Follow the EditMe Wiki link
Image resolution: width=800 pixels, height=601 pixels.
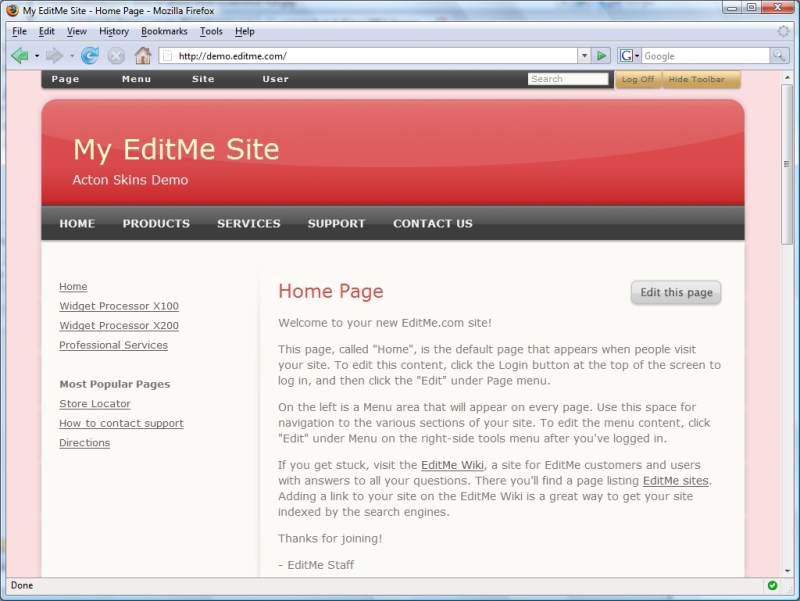[x=452, y=465]
